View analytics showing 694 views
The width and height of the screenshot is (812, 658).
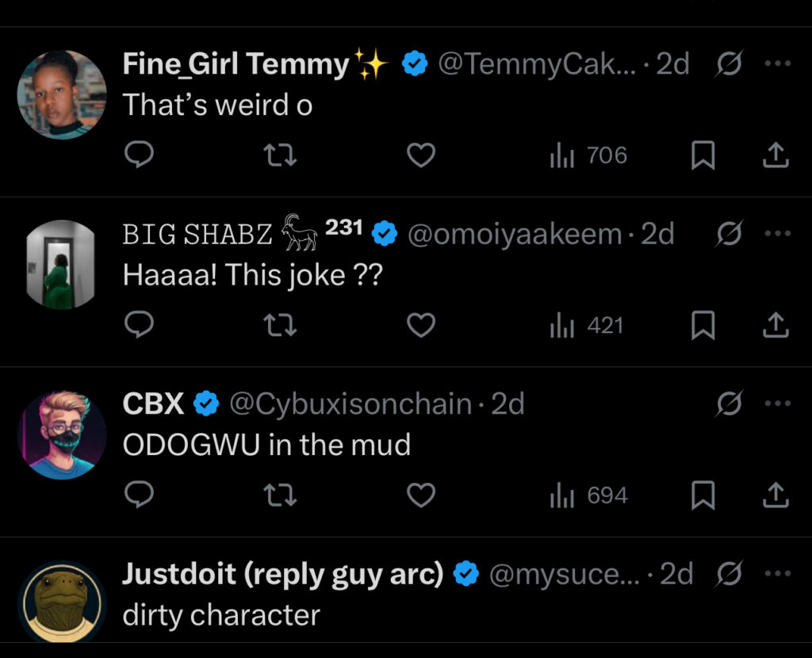point(588,495)
